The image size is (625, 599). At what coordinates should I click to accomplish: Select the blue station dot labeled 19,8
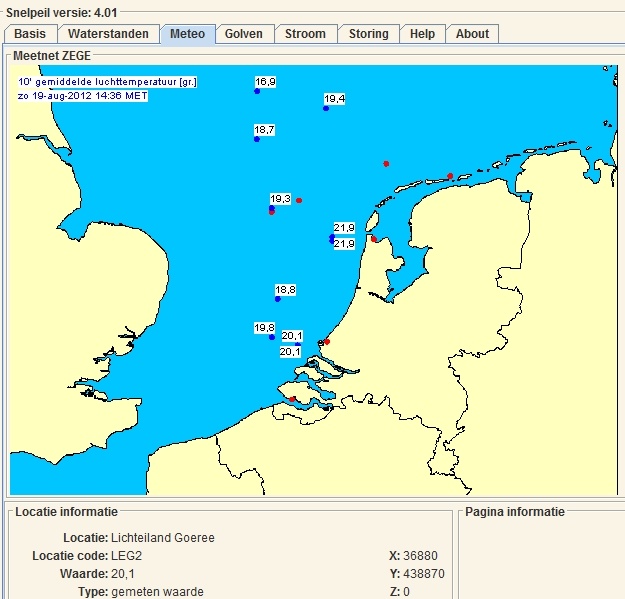[271, 337]
